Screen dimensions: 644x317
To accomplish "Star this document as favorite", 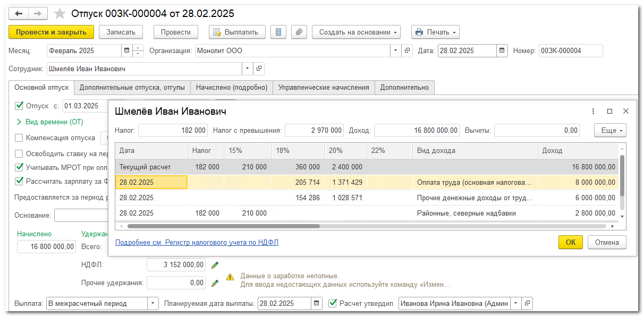I will click(60, 13).
